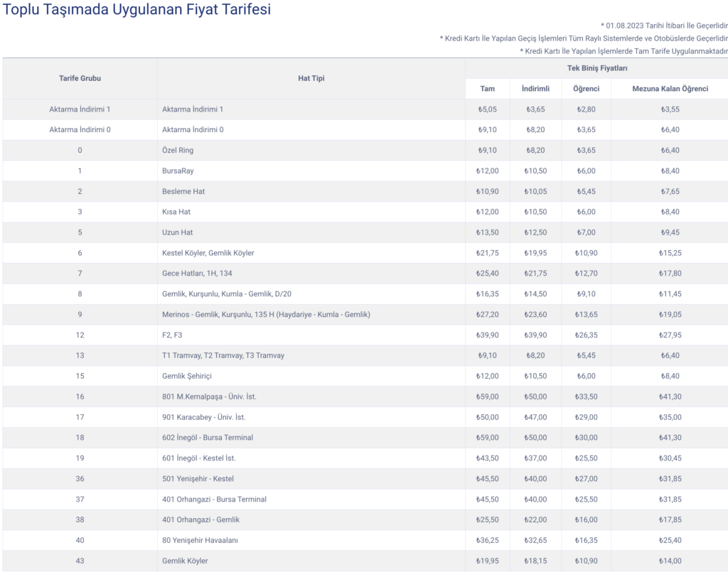
Task: Select the 602 İnegöl - Bursa Terminal row
Action: pos(208,438)
